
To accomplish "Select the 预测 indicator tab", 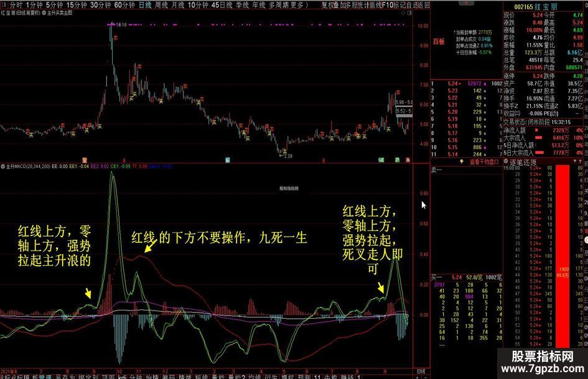I will pos(304,377).
